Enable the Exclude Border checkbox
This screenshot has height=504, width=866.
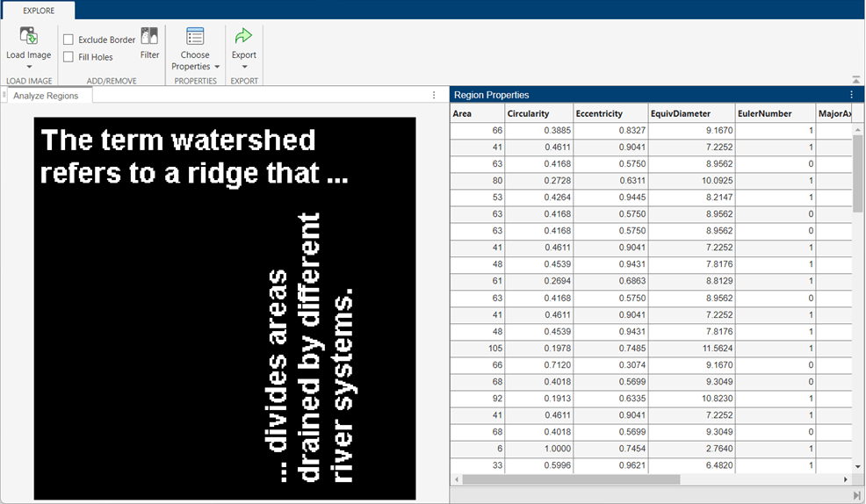[x=69, y=40]
